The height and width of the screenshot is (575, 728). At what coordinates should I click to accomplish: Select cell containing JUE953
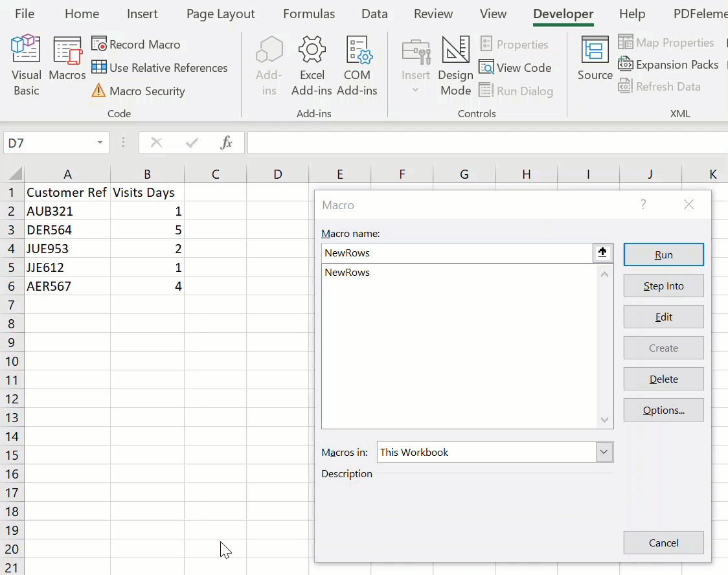67,249
